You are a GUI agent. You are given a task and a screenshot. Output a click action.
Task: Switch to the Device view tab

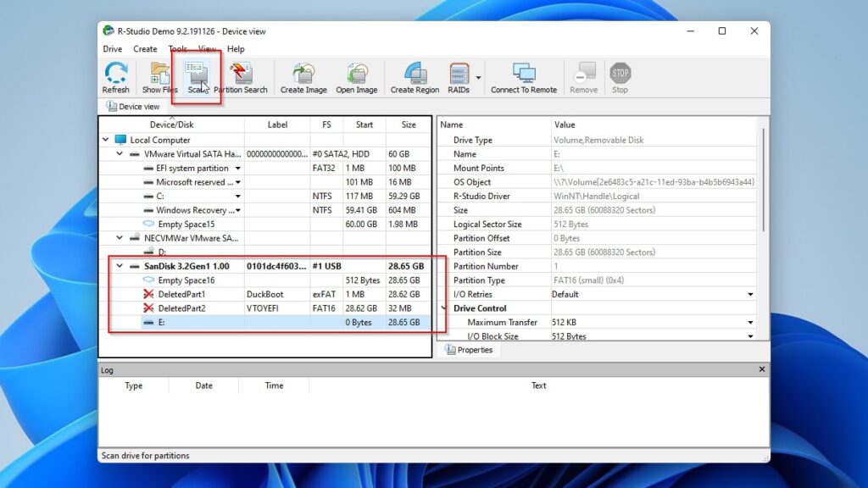pyautogui.click(x=133, y=106)
